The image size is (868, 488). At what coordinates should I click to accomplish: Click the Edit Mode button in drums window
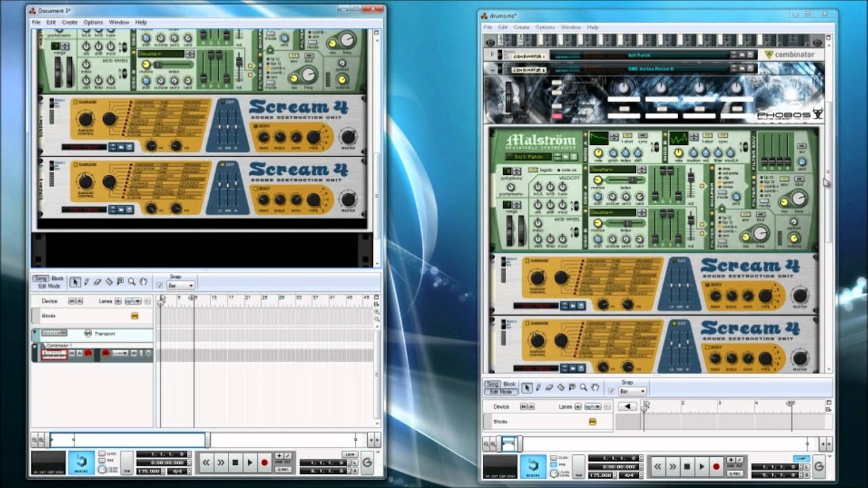click(x=501, y=392)
